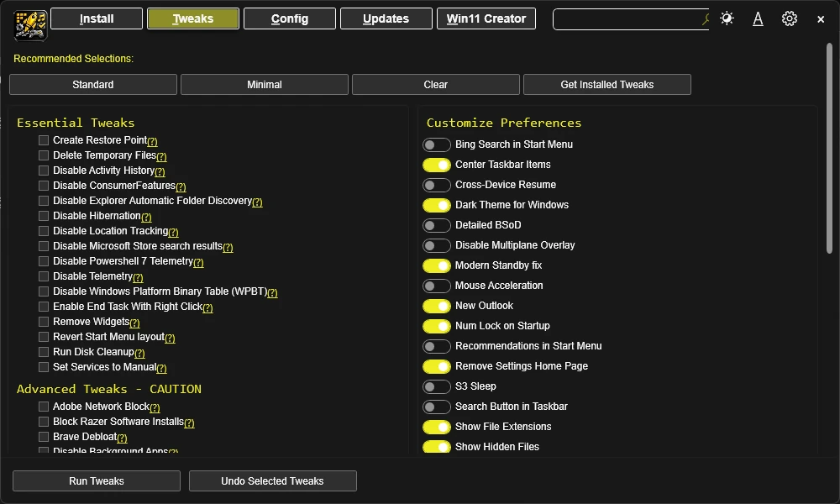Viewport: 840px width, 504px height.
Task: Turn on Bing Search in Start Menu
Action: pyautogui.click(x=436, y=144)
